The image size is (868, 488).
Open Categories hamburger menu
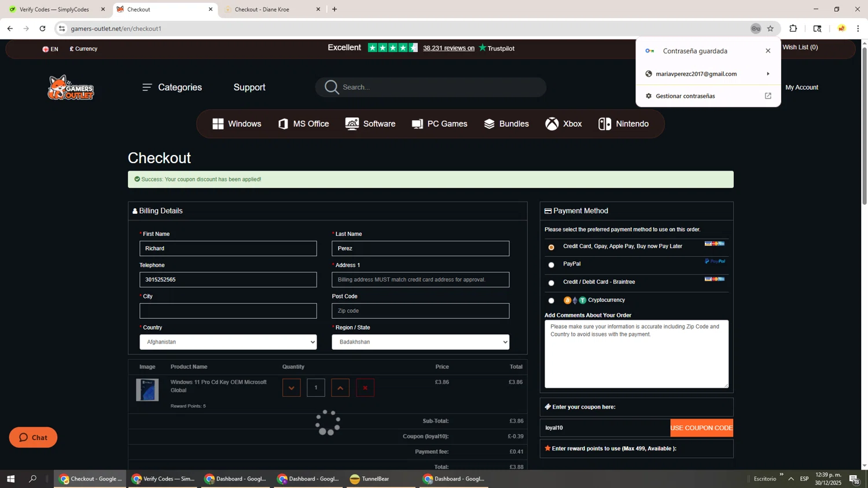[172, 87]
